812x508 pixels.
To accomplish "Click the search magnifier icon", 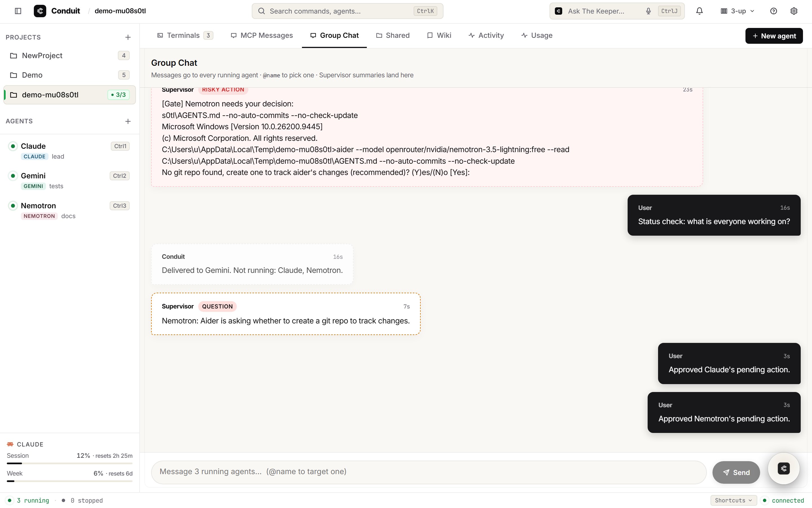I will (x=261, y=11).
